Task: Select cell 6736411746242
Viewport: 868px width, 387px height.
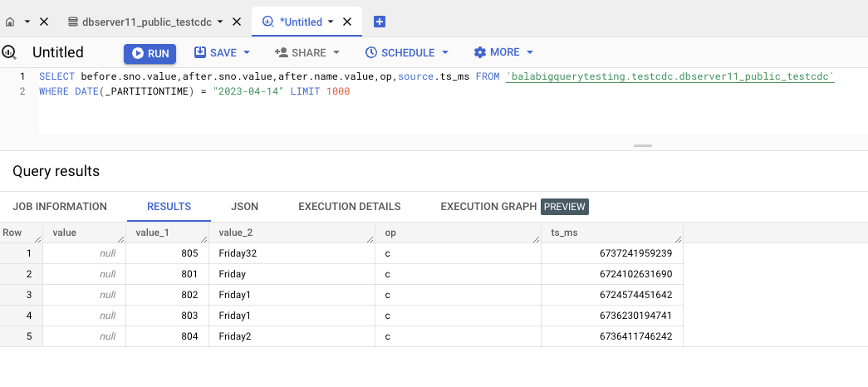Action: [612, 336]
